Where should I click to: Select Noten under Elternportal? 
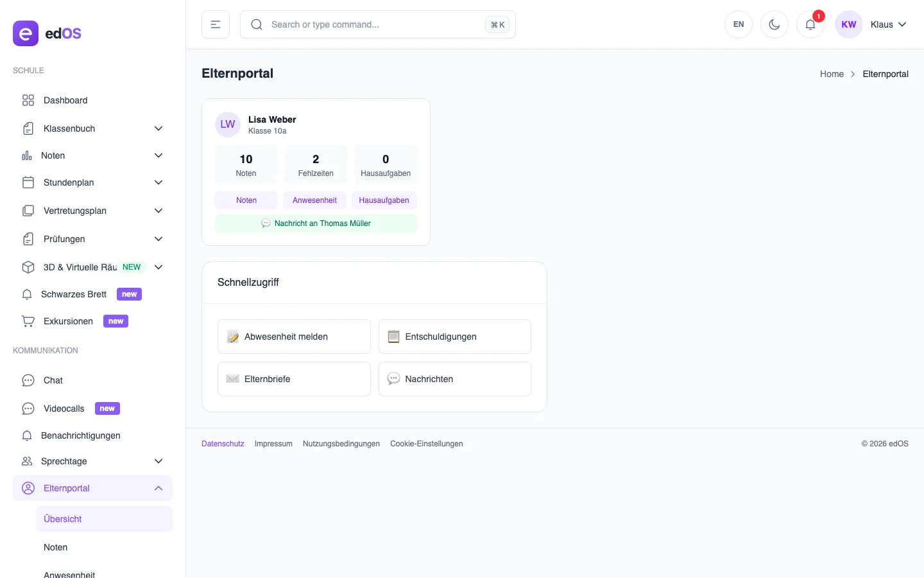55,547
